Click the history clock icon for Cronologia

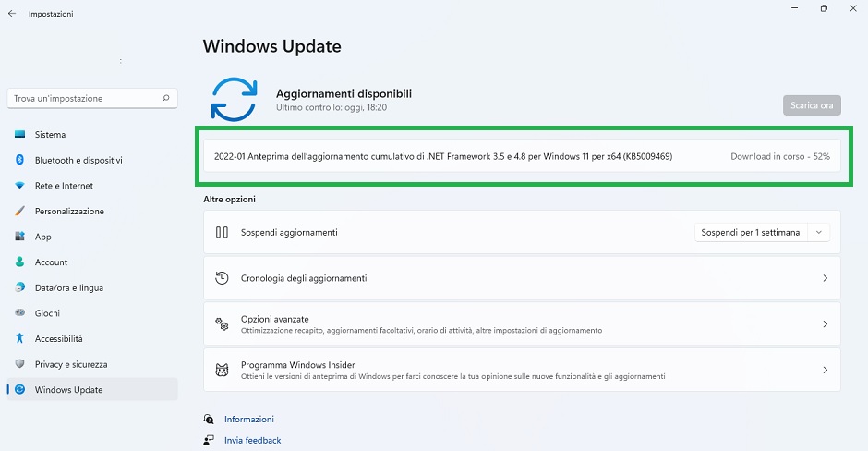[222, 278]
